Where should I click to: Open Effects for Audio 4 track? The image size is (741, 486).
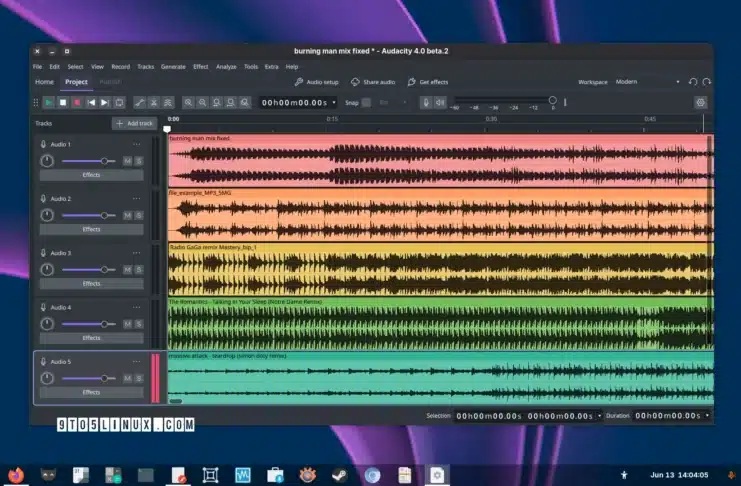pos(92,338)
